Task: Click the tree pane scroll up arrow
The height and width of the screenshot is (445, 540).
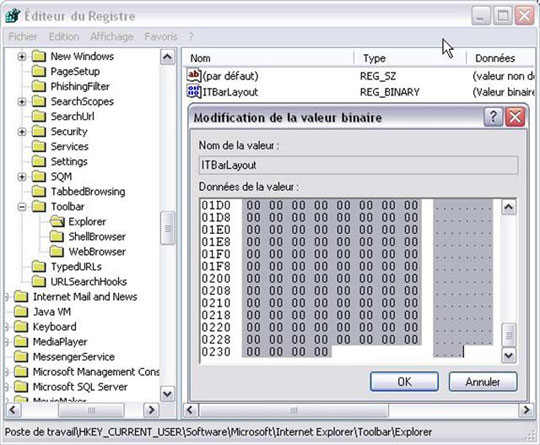Action: pyautogui.click(x=167, y=57)
